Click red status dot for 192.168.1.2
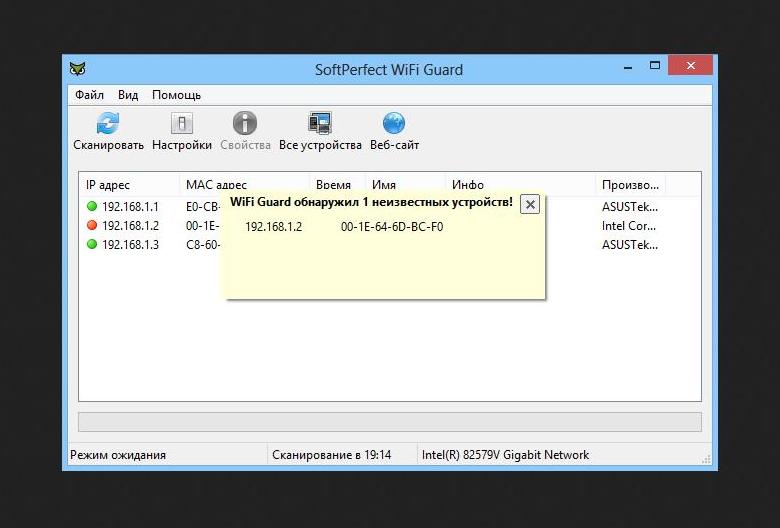Screen dimensions: 780x528 tap(92, 225)
